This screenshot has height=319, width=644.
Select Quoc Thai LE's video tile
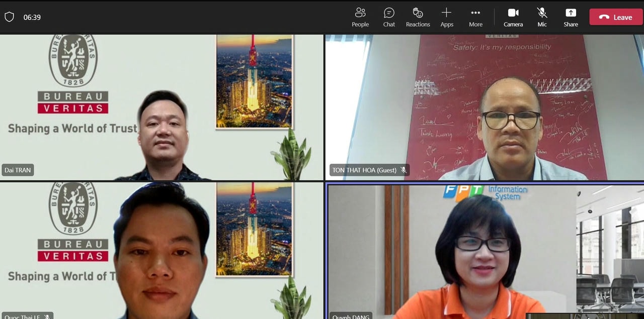pyautogui.click(x=161, y=250)
